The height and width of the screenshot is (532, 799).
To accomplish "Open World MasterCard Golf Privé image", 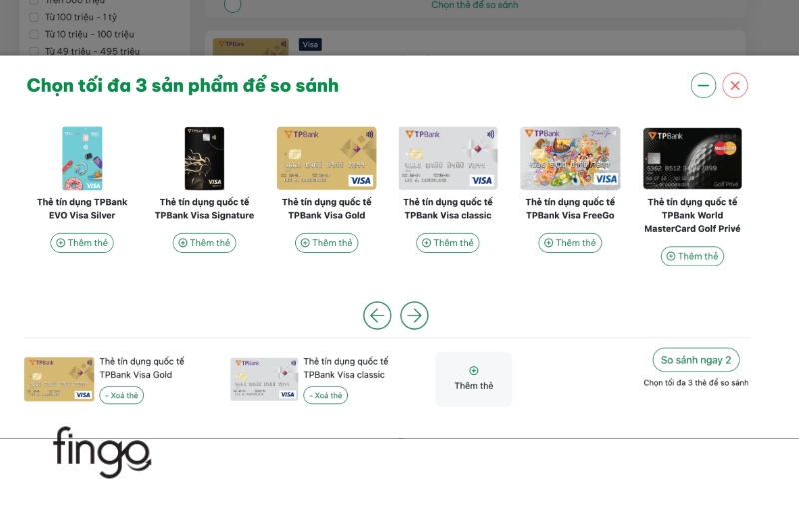I will [x=692, y=158].
